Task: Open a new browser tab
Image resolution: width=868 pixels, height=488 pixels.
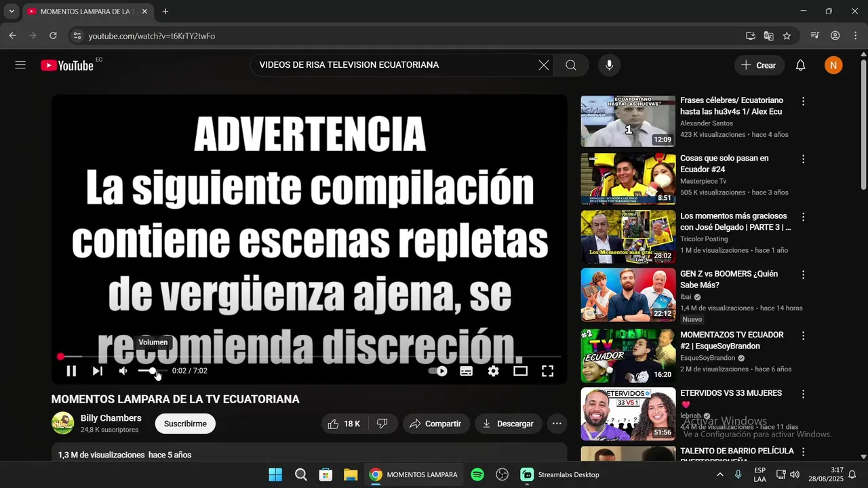Action: point(165,12)
